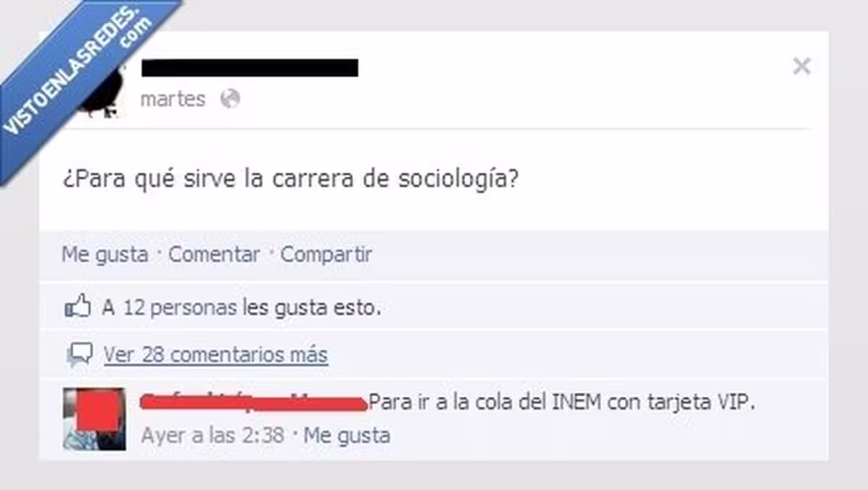Image resolution: width=868 pixels, height=490 pixels.
Task: Open the commenter's avatar with red square
Action: click(94, 419)
